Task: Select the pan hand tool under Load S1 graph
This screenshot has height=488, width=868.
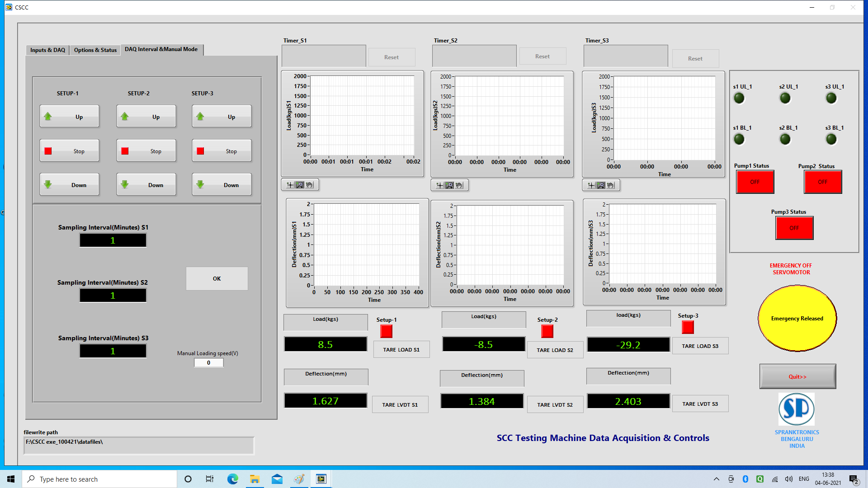Action: pos(310,185)
